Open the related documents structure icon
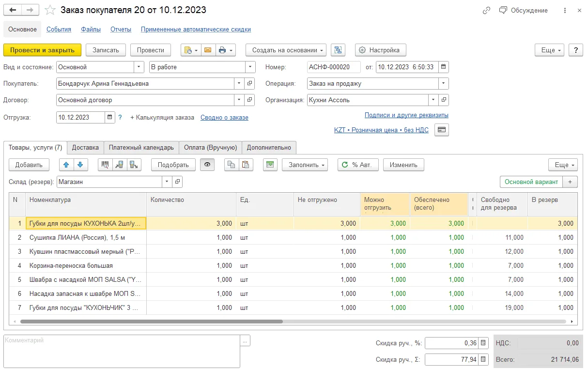The height and width of the screenshot is (369, 588). (x=338, y=50)
